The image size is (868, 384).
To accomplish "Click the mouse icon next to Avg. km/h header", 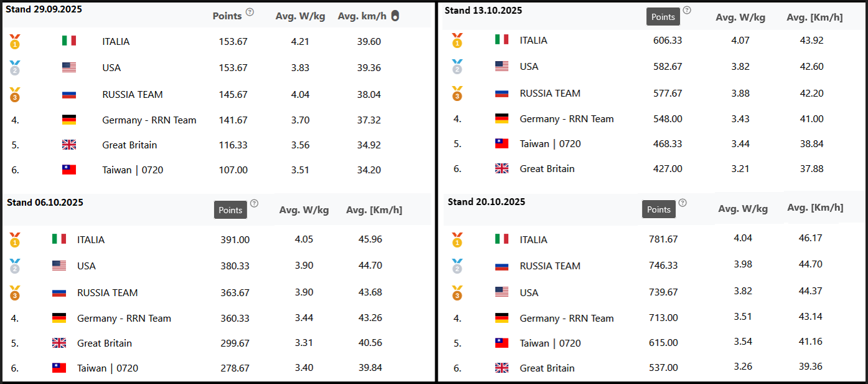I will coord(395,16).
